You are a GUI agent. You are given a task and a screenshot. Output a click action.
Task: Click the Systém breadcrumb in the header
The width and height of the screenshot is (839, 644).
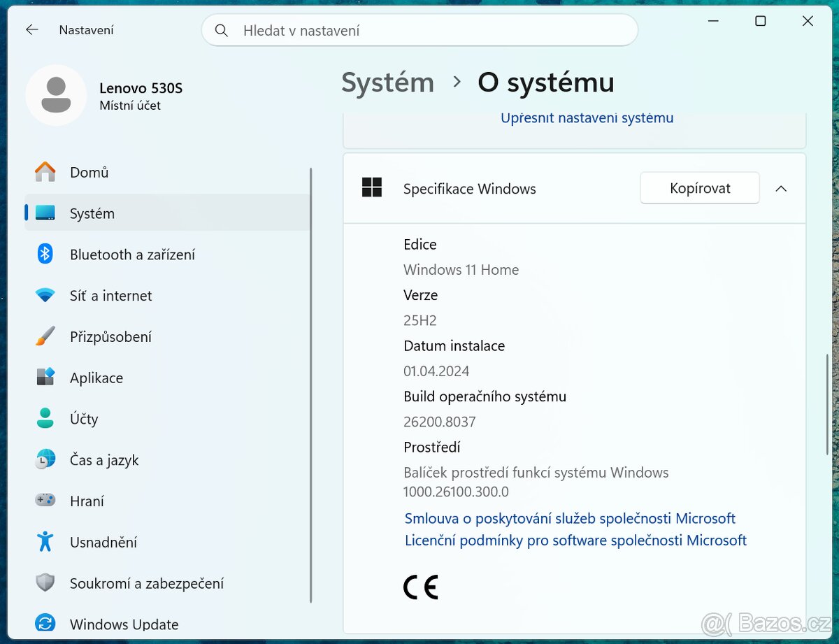click(x=387, y=83)
